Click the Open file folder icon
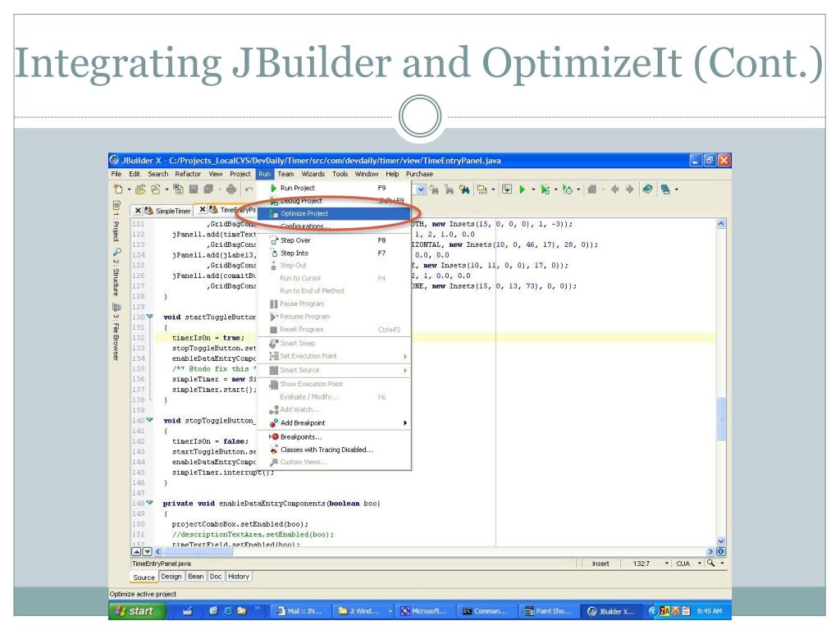The height and width of the screenshot is (630, 840). (x=140, y=189)
